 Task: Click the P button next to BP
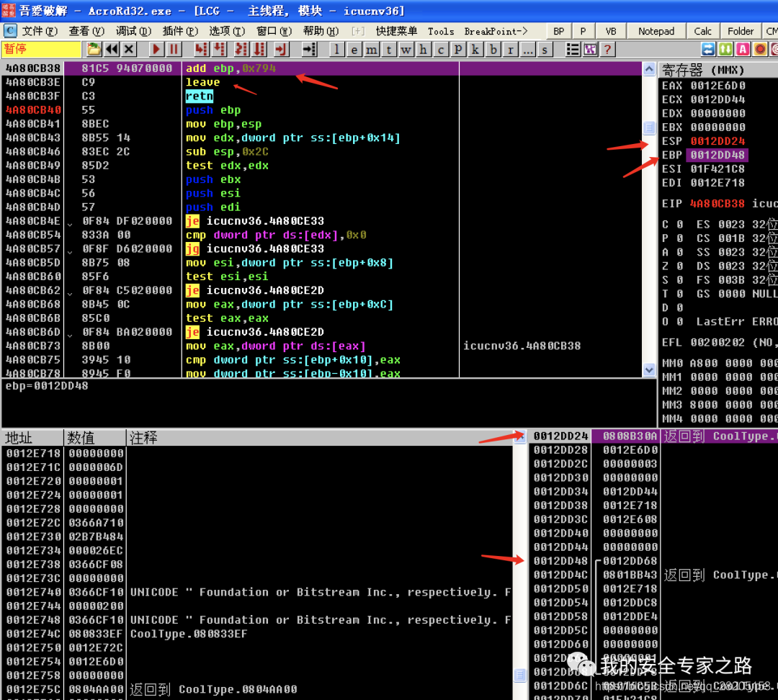tap(583, 31)
